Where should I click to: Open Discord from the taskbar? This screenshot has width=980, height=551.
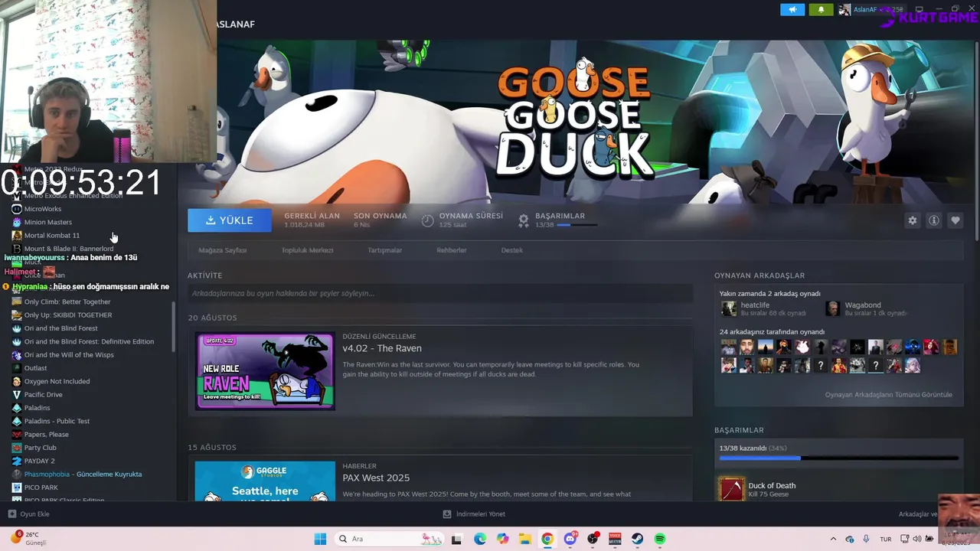(x=570, y=539)
